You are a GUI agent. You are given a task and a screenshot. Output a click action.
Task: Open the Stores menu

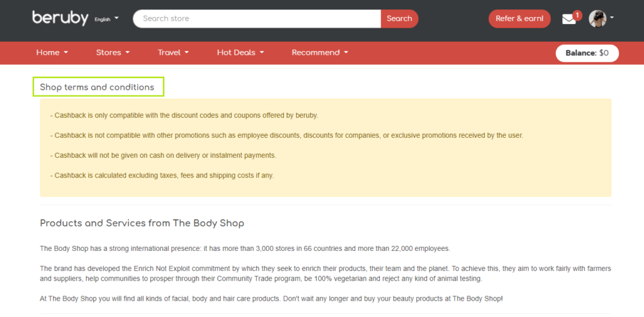[x=113, y=53]
